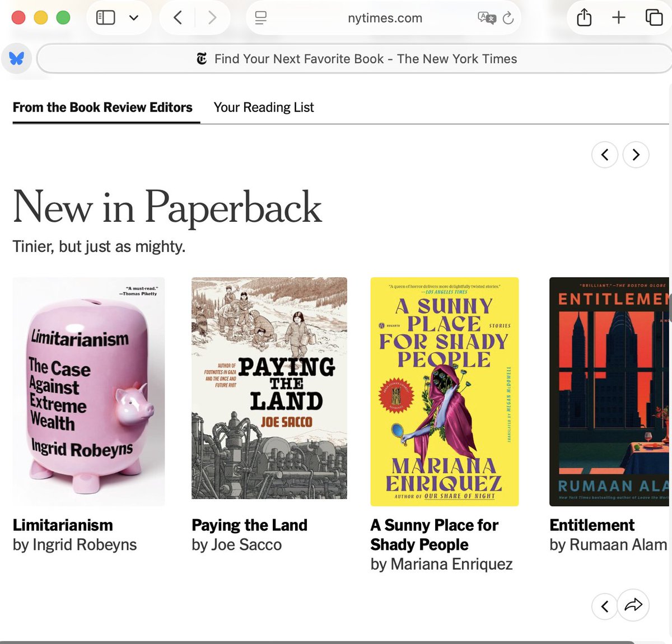Viewport: 672px width, 644px height.
Task: Click the 'New in Paperback' heading
Action: (167, 208)
